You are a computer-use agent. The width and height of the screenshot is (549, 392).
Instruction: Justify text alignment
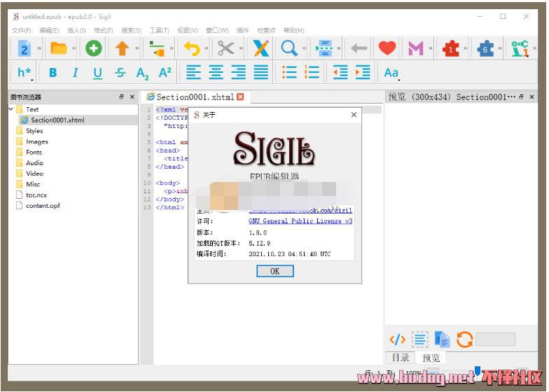[260, 73]
